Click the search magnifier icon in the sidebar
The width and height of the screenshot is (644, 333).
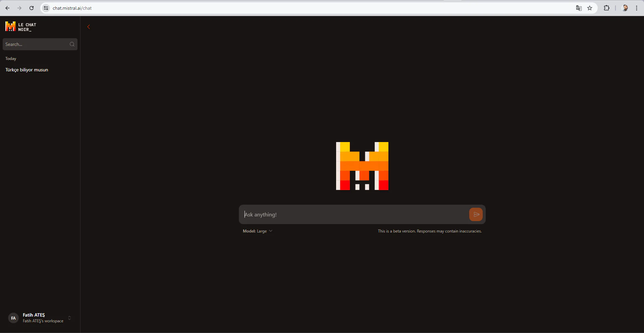pyautogui.click(x=72, y=44)
